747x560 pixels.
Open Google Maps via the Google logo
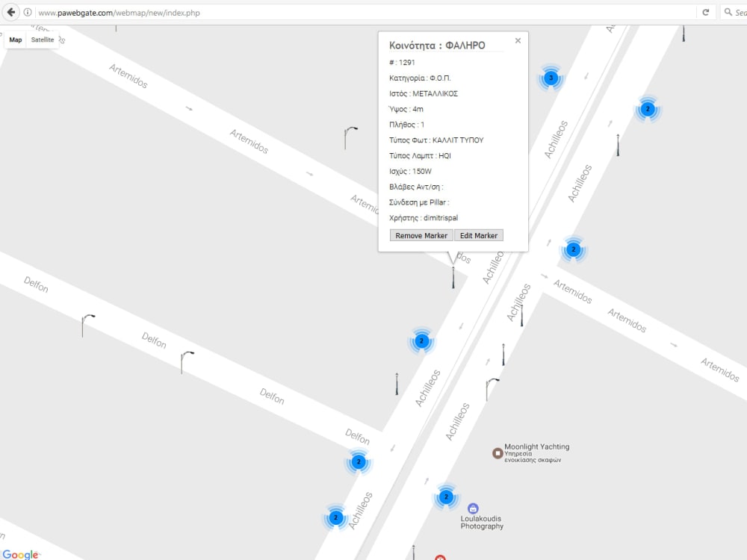[x=21, y=555]
